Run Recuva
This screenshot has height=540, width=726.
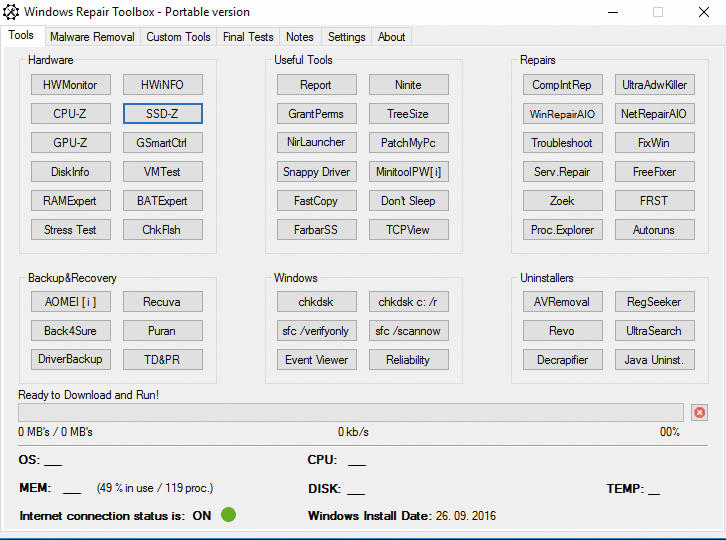pyautogui.click(x=163, y=301)
